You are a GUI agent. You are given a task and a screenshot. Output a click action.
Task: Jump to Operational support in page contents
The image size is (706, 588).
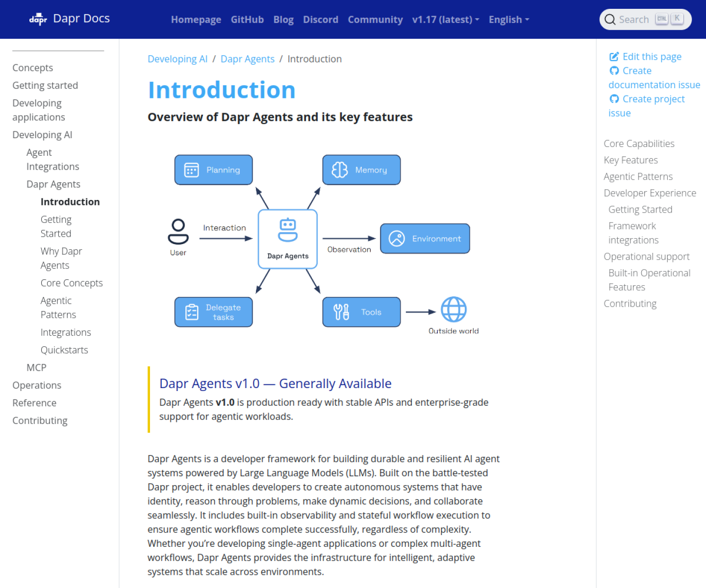click(647, 257)
